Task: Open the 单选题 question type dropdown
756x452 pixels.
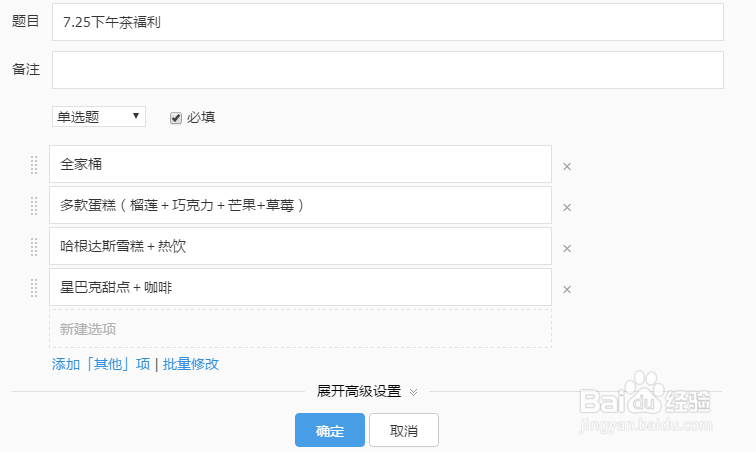Action: coord(99,117)
